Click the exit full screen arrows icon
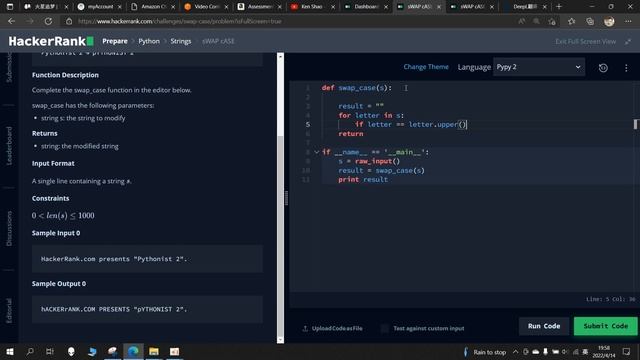 628,41
